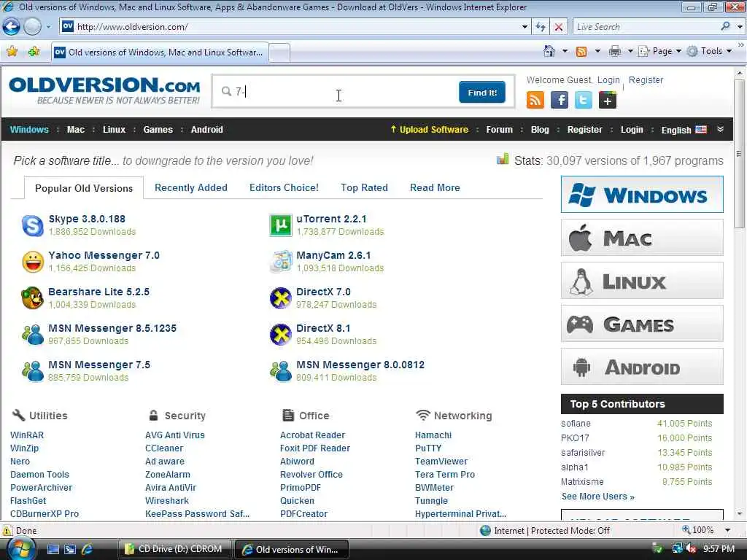Open the Games item in site navigation
747x560 pixels.
158,130
